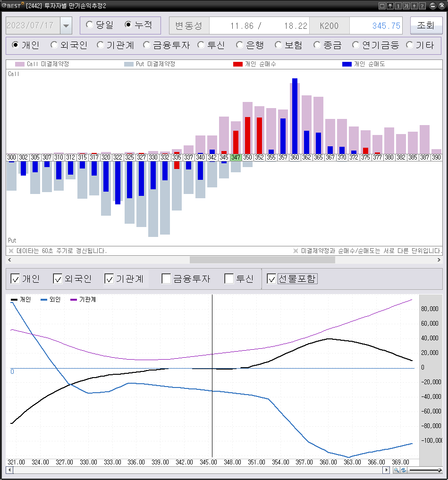This screenshot has width=448, height=480.
Task: Click the zoom slider handle below line chart
Action: click(440, 470)
